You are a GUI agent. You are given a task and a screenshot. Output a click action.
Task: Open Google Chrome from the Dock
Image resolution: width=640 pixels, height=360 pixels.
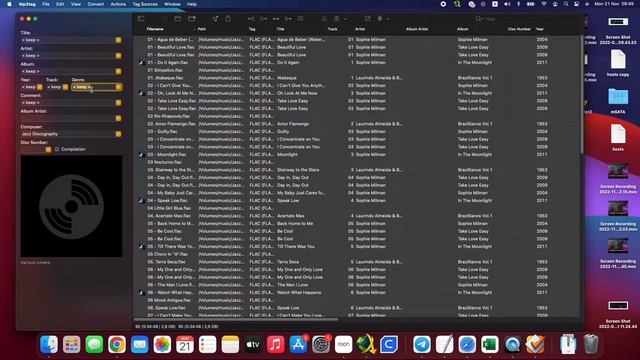[117, 344]
